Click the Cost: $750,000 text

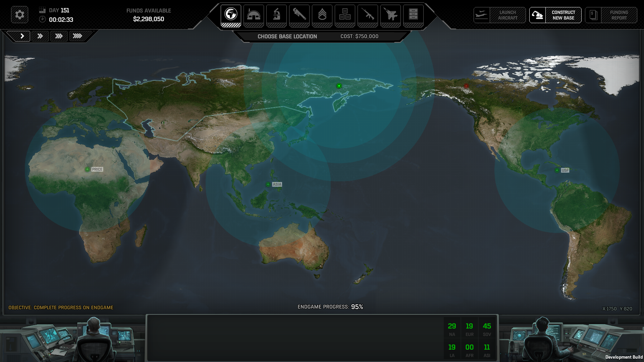(x=359, y=36)
